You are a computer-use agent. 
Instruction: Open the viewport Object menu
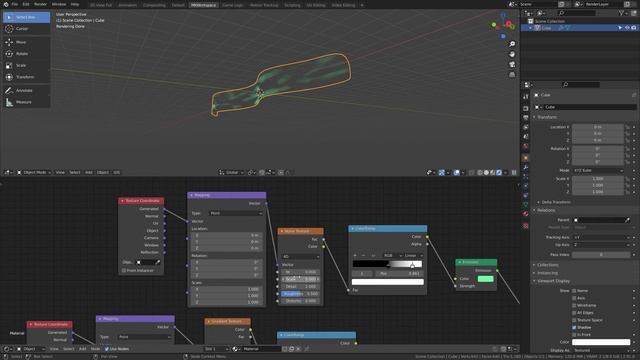coord(103,173)
